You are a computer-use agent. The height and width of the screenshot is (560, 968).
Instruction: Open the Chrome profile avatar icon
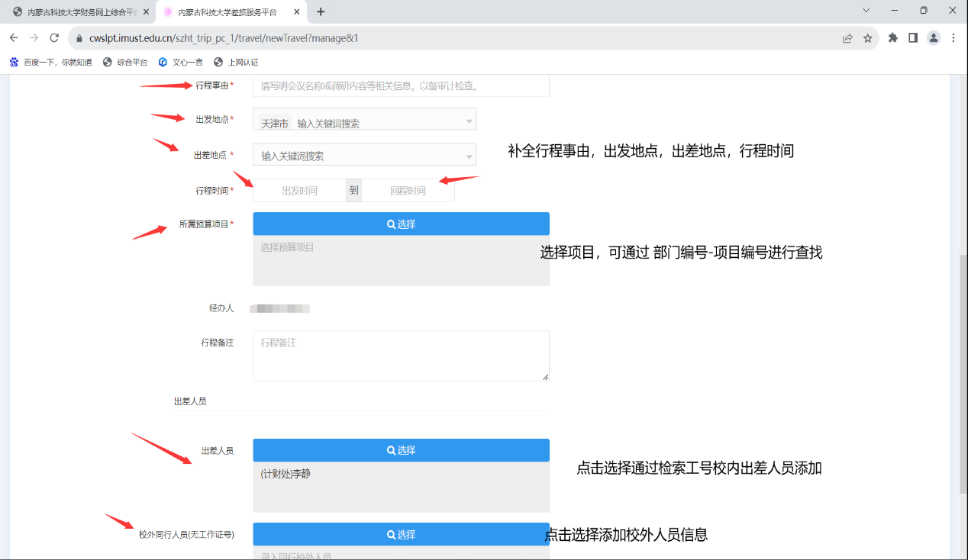[933, 38]
